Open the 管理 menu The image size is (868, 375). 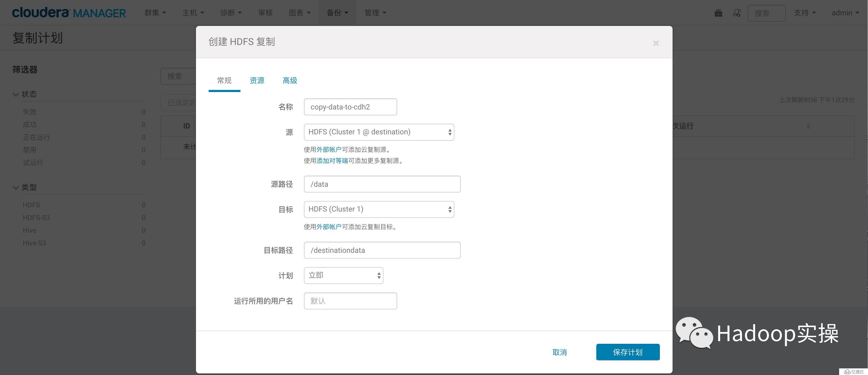pos(375,13)
